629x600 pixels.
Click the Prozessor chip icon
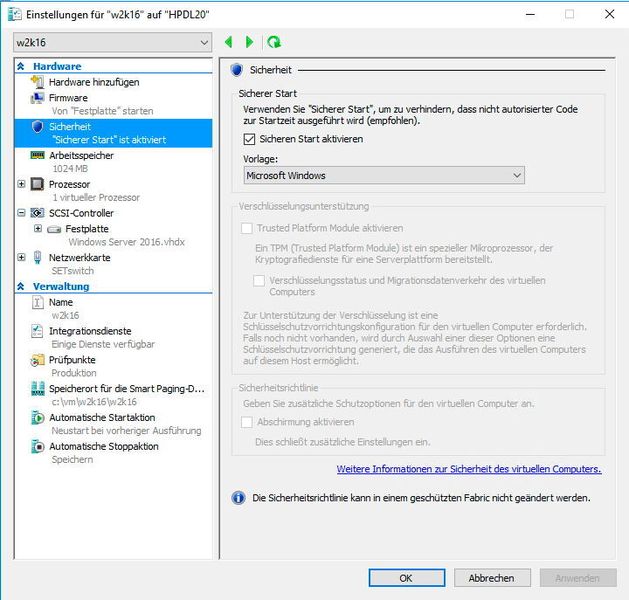(37, 184)
